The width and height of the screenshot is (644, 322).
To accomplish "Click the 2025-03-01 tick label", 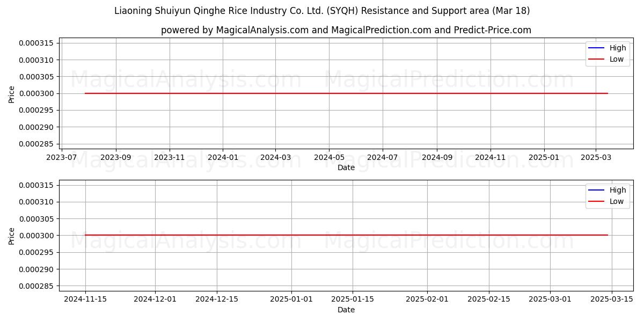I will [x=550, y=300].
